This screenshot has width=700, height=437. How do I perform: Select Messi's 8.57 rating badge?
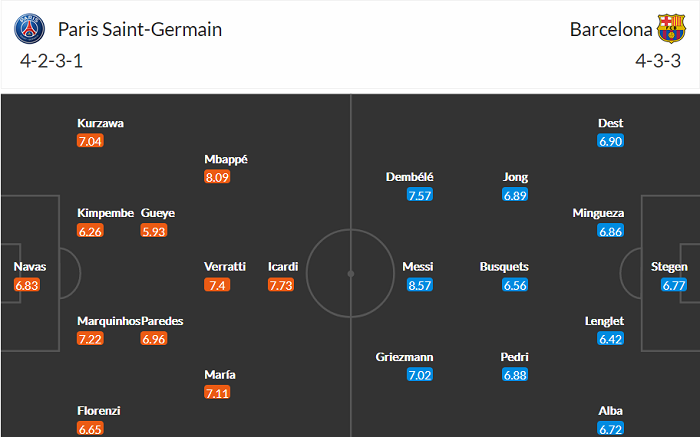(420, 285)
